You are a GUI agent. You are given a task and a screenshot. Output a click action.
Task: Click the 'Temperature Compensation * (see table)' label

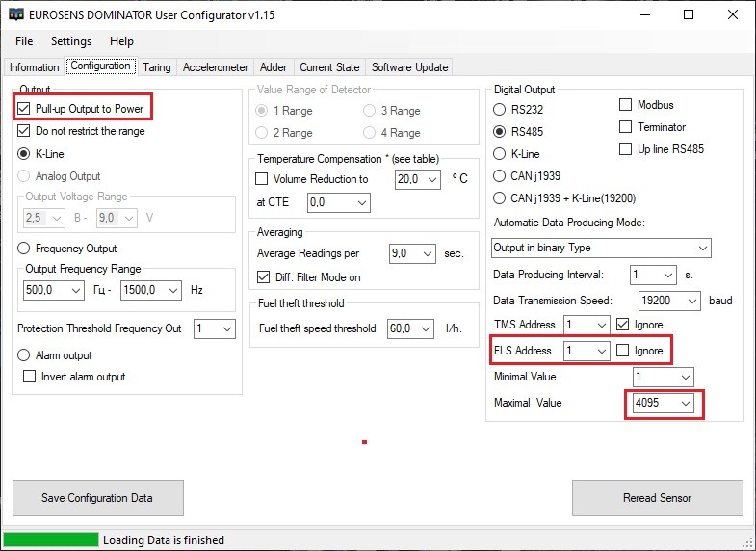[x=348, y=159]
